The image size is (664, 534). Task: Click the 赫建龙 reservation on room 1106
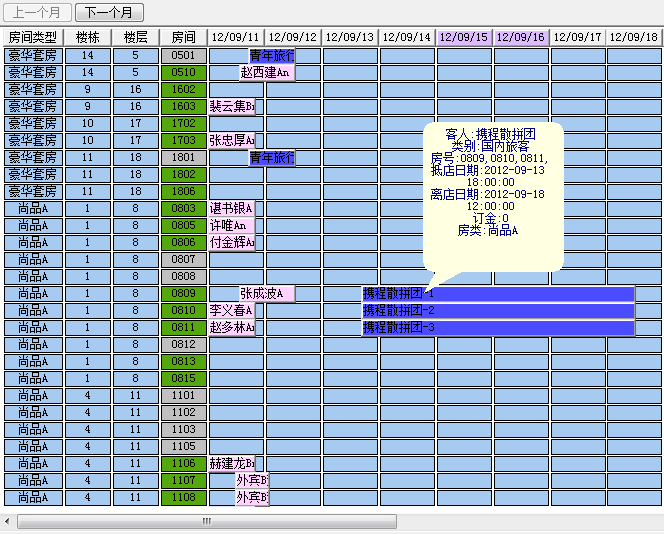click(x=232, y=463)
